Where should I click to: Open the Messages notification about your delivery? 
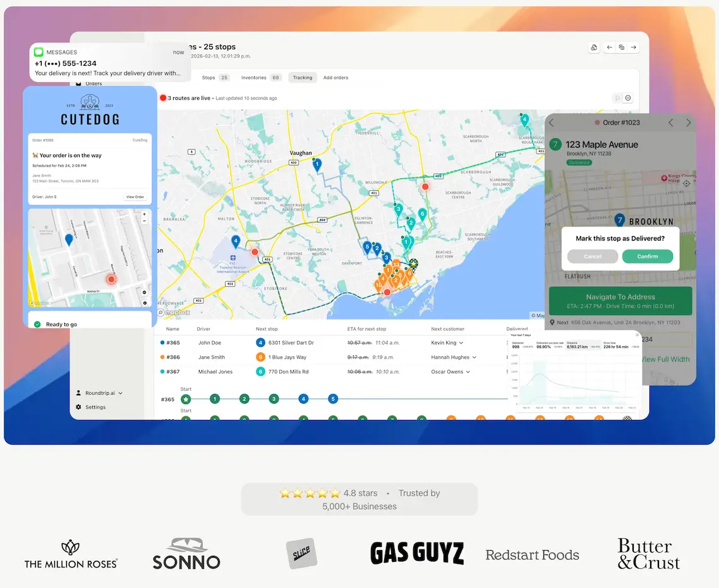coord(110,63)
